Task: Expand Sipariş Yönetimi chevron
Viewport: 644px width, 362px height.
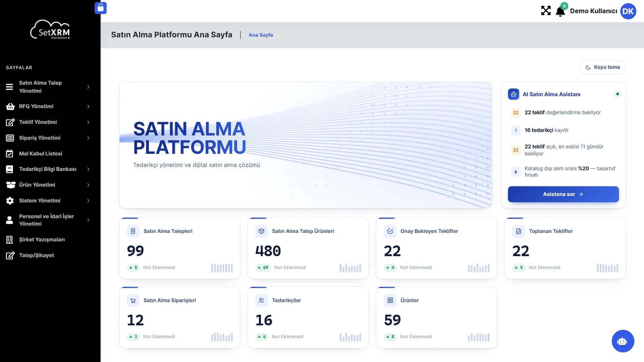Action: click(x=88, y=138)
